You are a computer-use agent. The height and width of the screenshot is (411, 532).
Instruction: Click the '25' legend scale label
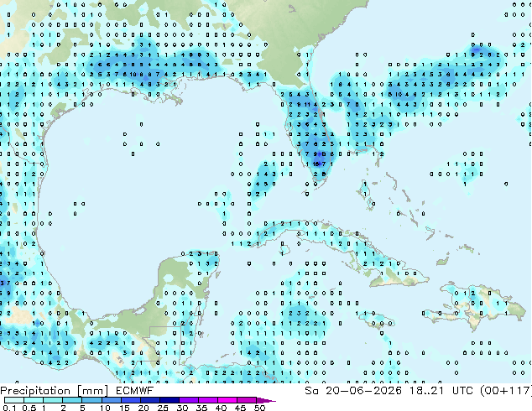pyautogui.click(x=163, y=408)
